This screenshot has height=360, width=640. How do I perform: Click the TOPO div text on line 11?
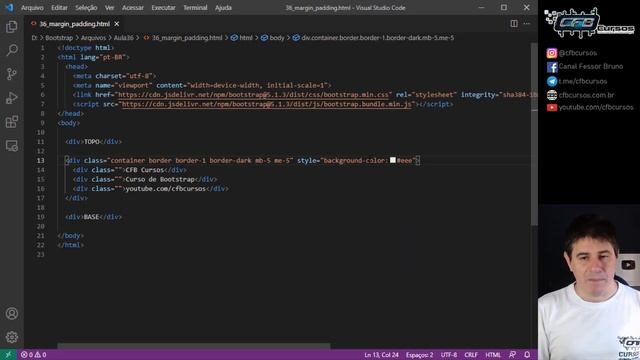pyautogui.click(x=92, y=142)
